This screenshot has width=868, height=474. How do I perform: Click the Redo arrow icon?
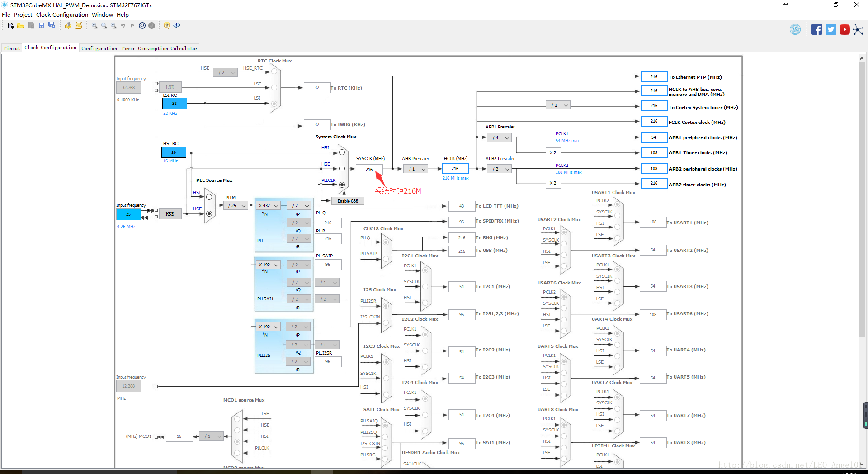click(x=132, y=26)
